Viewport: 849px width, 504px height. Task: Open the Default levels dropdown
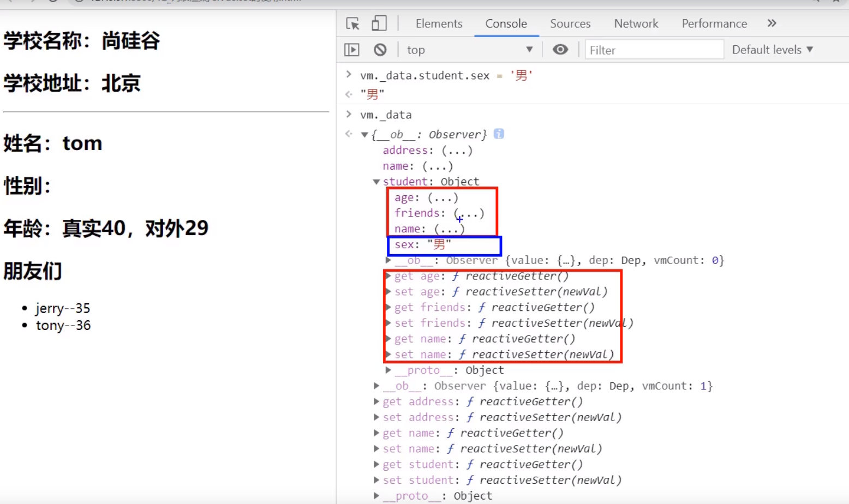pyautogui.click(x=773, y=50)
